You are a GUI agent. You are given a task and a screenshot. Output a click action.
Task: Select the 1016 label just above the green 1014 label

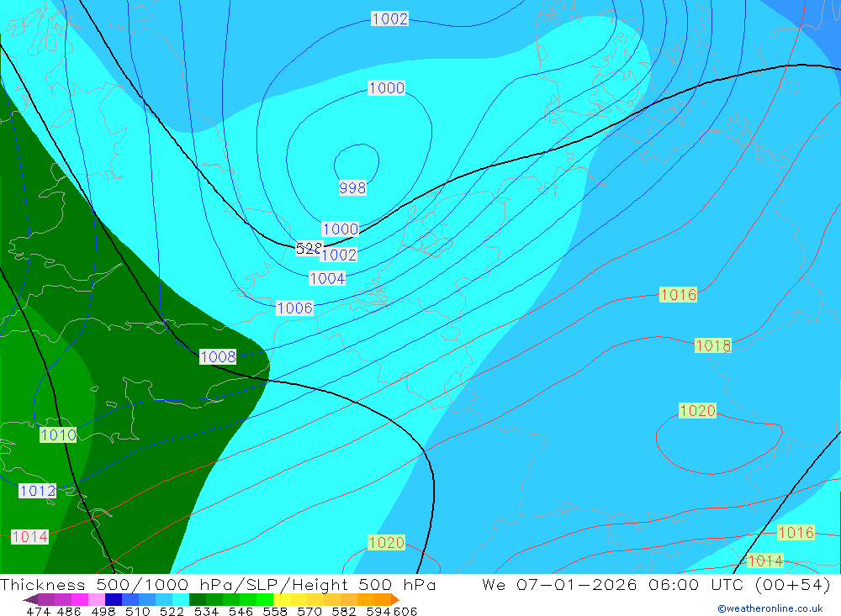tap(796, 532)
